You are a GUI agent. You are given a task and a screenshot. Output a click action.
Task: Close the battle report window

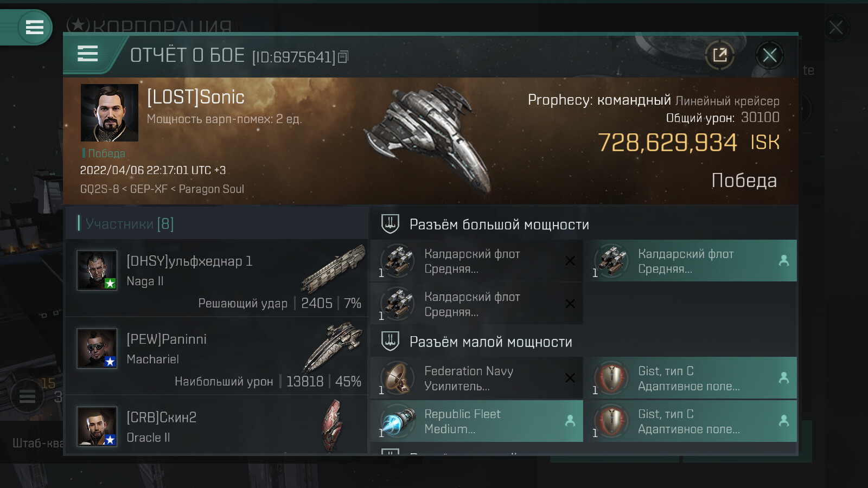(769, 55)
